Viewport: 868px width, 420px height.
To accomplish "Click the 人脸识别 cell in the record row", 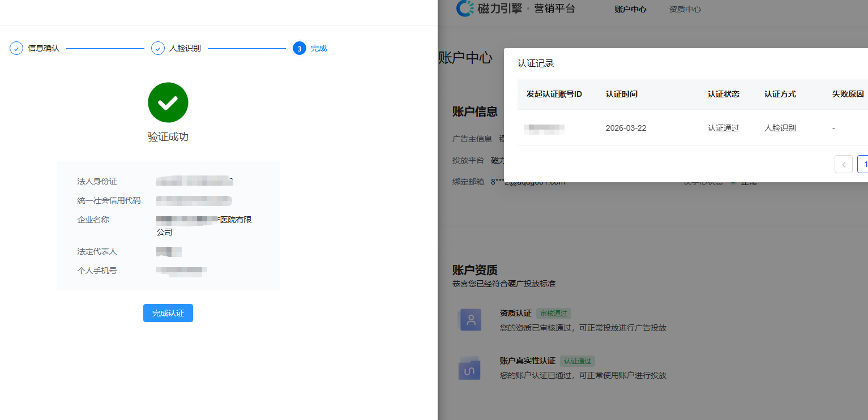I will [780, 128].
